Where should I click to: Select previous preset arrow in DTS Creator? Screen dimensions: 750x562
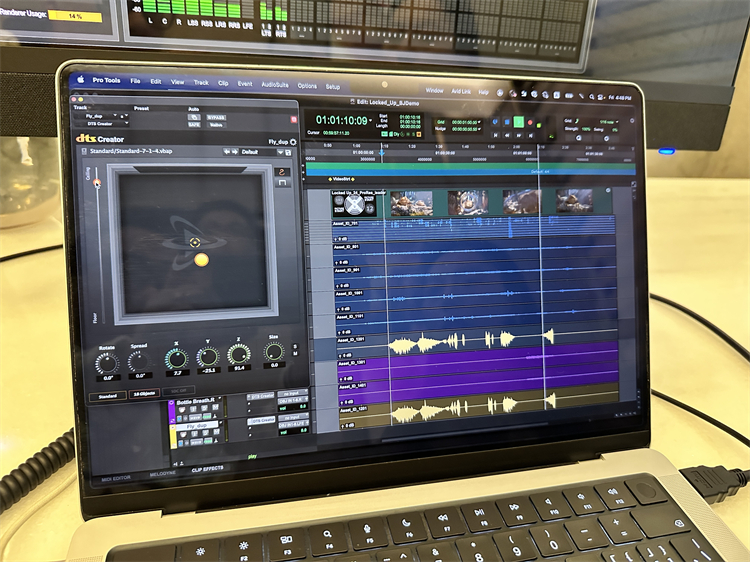click(226, 152)
